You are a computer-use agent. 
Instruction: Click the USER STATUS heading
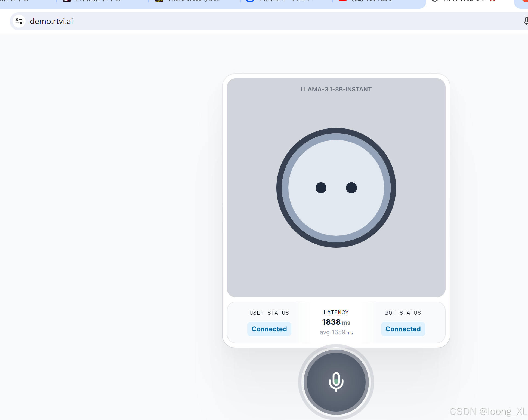(x=269, y=313)
